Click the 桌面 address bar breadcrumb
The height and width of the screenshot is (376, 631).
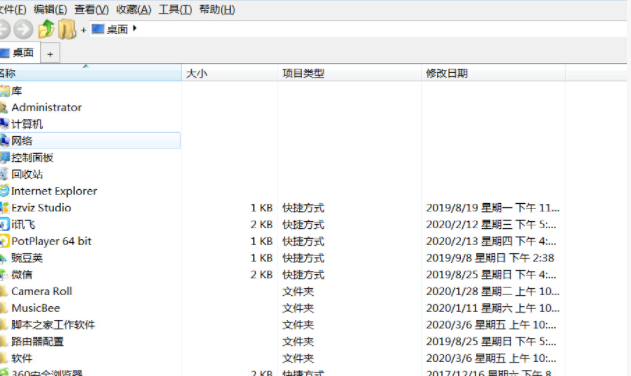(x=109, y=29)
